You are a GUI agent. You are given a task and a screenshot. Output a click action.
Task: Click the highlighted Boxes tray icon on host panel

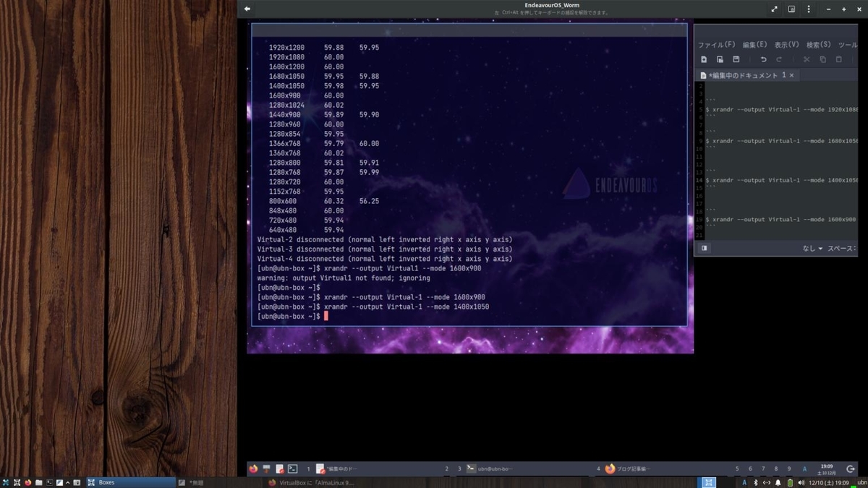[709, 482]
